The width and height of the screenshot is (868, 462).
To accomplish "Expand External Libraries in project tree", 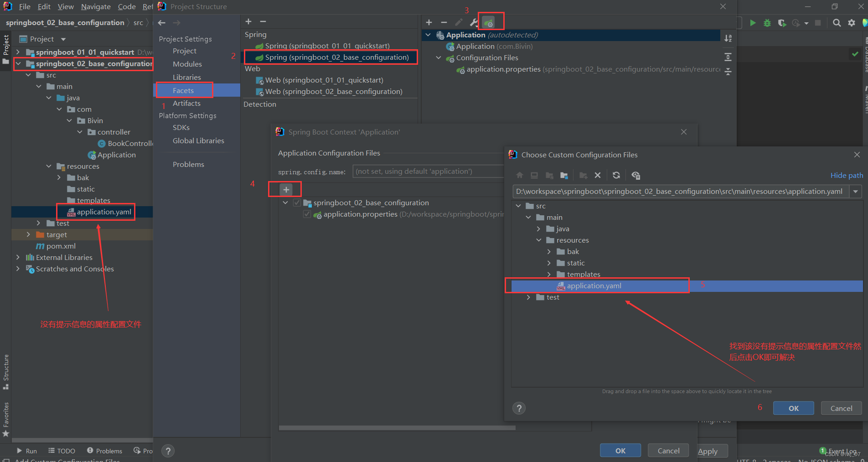I will click(x=18, y=258).
